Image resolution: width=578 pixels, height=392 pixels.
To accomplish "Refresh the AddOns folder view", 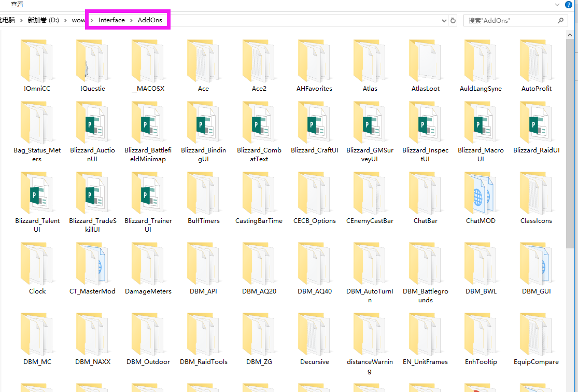I will click(x=453, y=21).
